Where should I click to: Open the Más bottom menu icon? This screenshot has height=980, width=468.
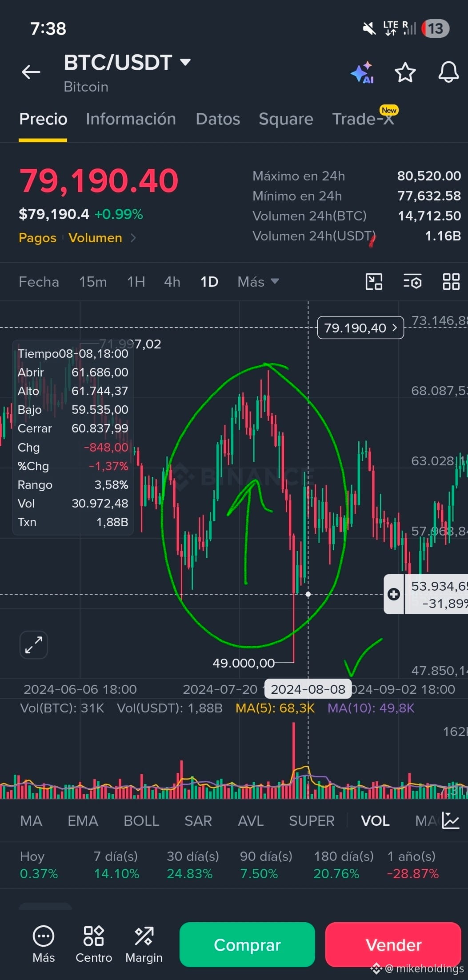44,944
